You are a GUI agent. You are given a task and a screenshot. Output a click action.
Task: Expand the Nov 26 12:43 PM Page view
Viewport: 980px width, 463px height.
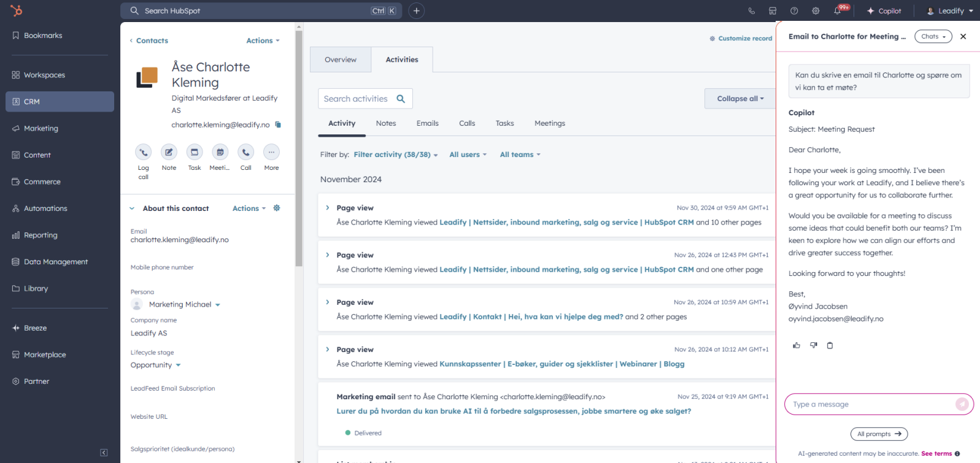pyautogui.click(x=328, y=255)
